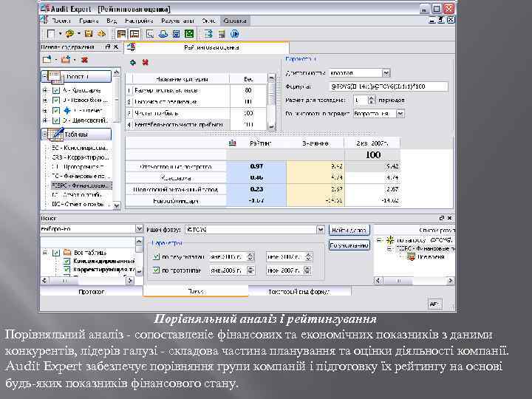
Task: Click the printer toolbar icon
Action: tap(163, 34)
